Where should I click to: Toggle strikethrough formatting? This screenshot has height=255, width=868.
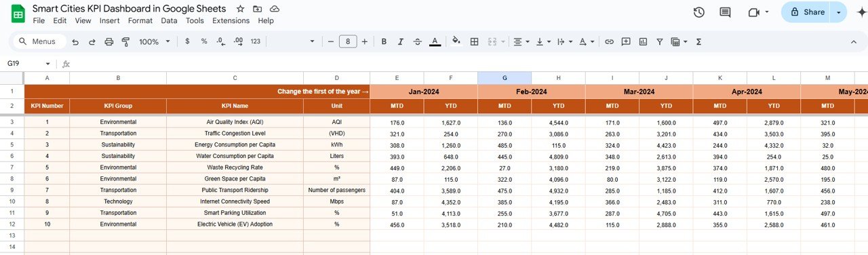pyautogui.click(x=418, y=41)
